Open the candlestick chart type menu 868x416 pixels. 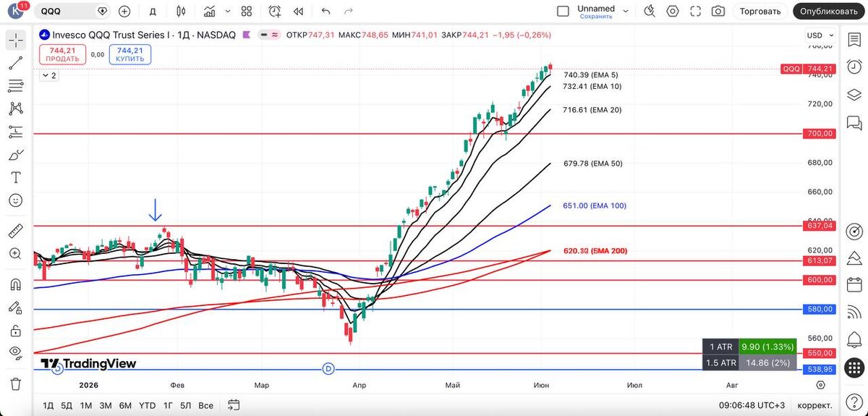[181, 11]
